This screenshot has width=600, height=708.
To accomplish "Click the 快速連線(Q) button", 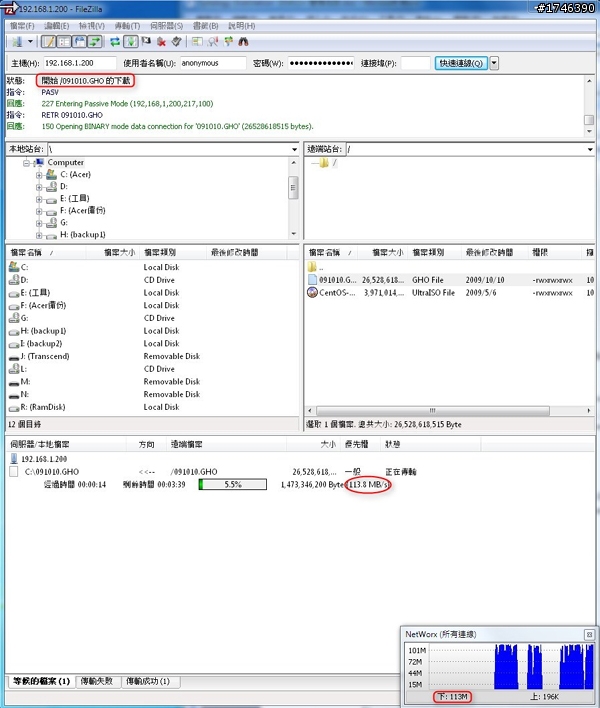I will tap(461, 63).
